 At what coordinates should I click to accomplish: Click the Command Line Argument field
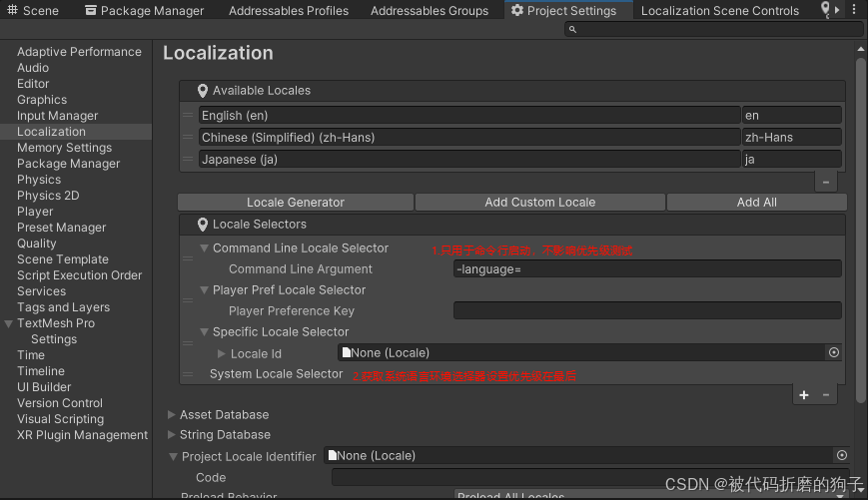pyautogui.click(x=647, y=269)
